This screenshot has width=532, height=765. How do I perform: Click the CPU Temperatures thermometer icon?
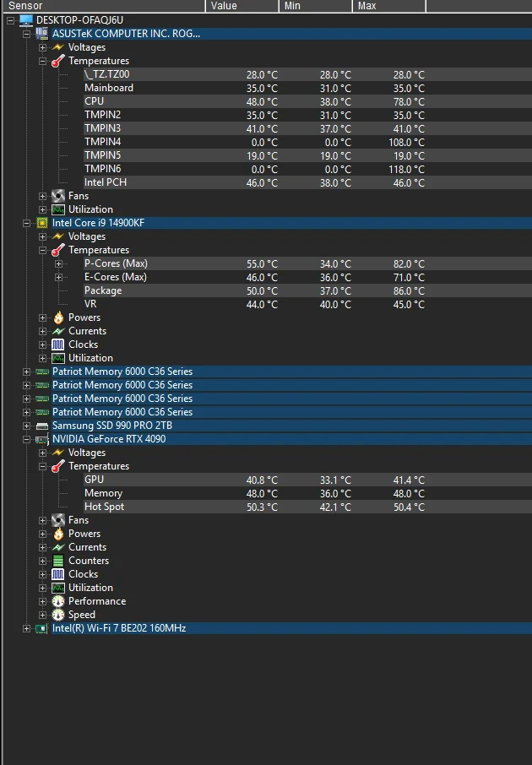[x=58, y=250]
